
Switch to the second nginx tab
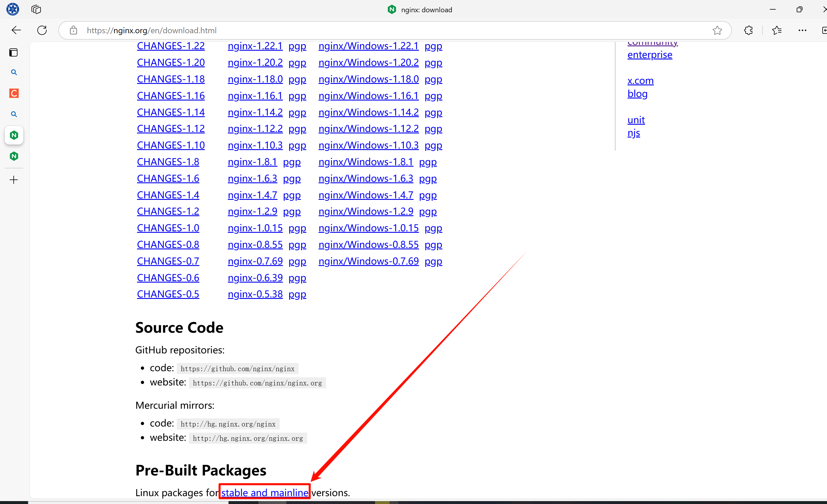point(14,156)
